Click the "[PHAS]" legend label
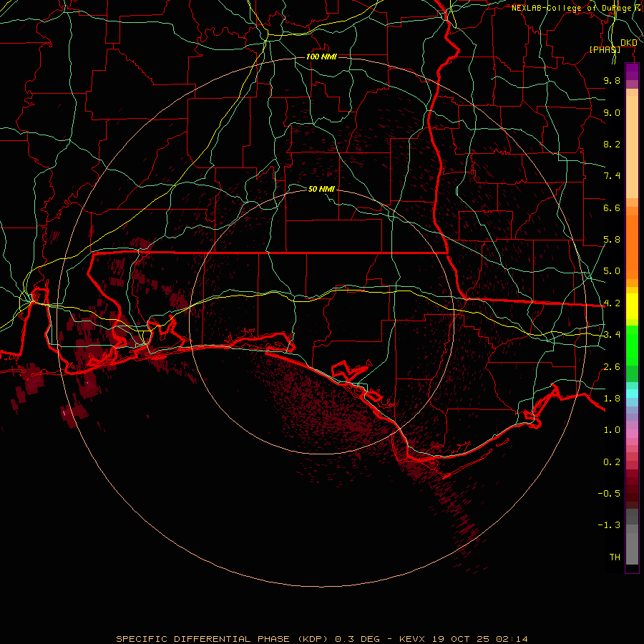644x644 pixels. [x=605, y=49]
